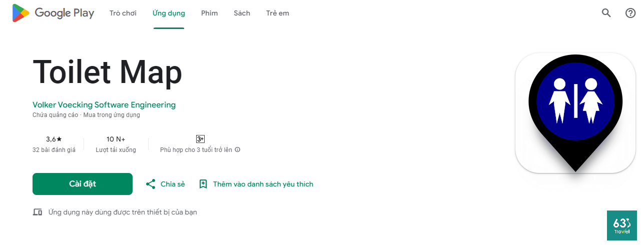The height and width of the screenshot is (245, 644).
Task: Open the Toilet Map app icon
Action: click(575, 113)
